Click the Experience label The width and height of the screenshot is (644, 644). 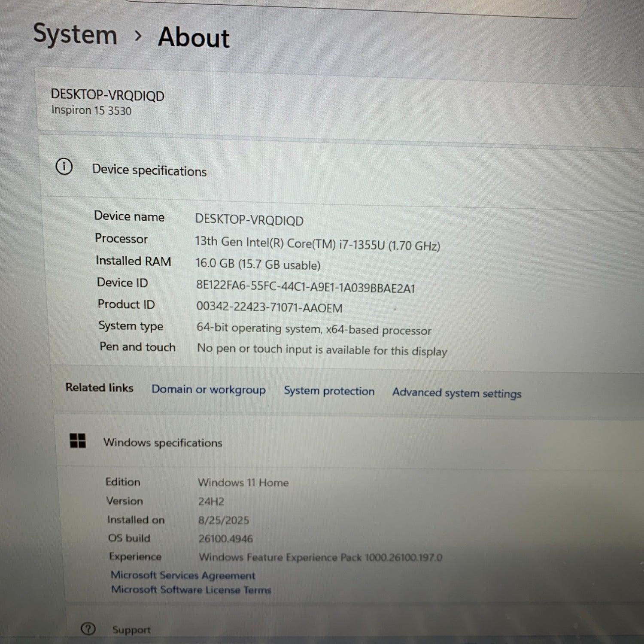click(x=135, y=556)
